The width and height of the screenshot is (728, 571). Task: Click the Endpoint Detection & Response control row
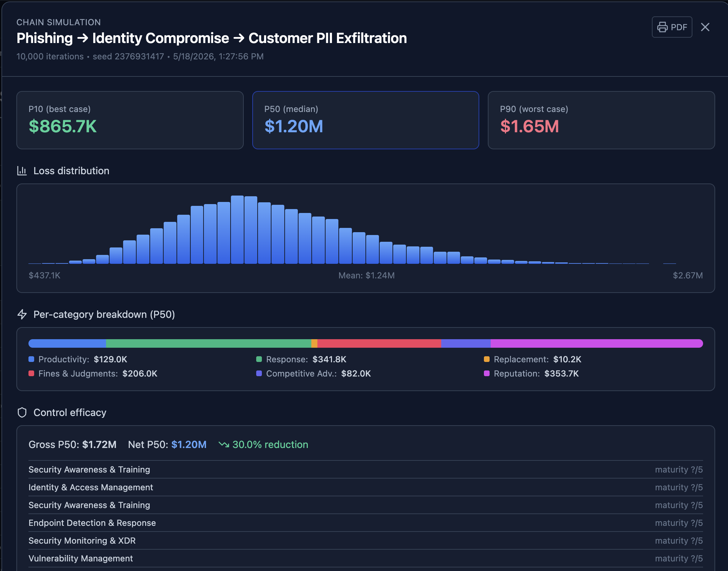tap(366, 523)
